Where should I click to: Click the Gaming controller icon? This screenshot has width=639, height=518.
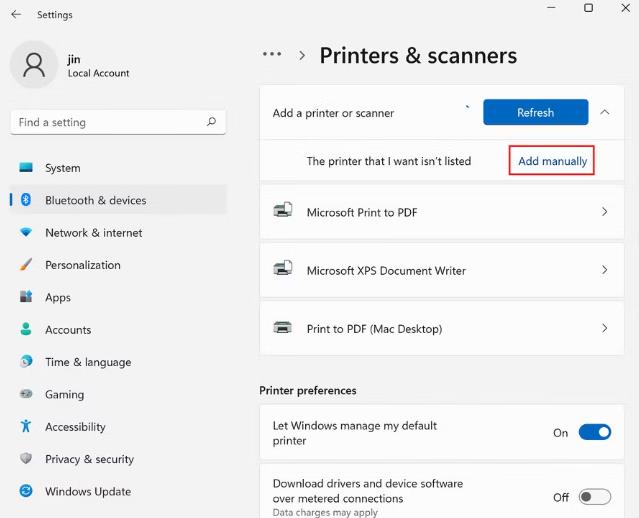click(x=26, y=394)
